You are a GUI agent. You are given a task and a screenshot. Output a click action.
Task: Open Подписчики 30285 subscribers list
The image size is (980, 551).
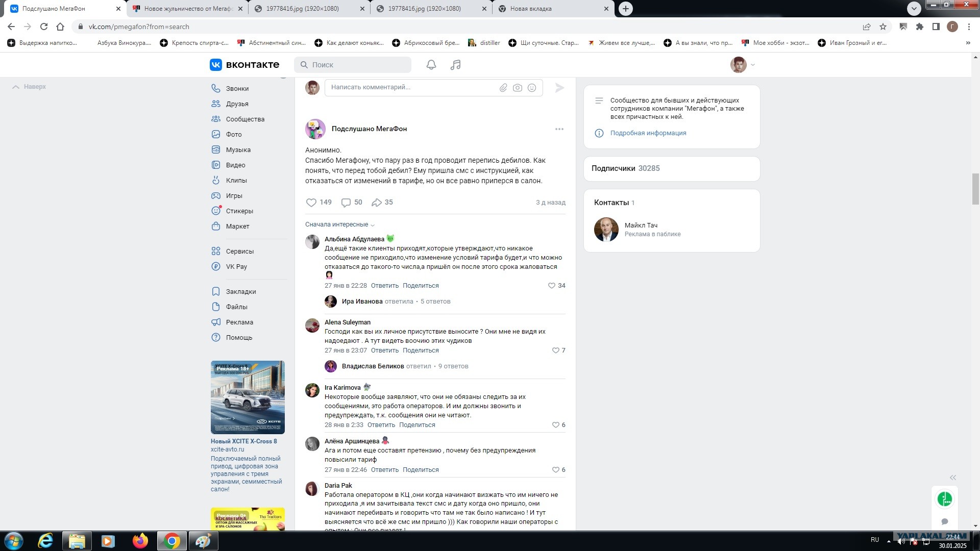coord(626,168)
